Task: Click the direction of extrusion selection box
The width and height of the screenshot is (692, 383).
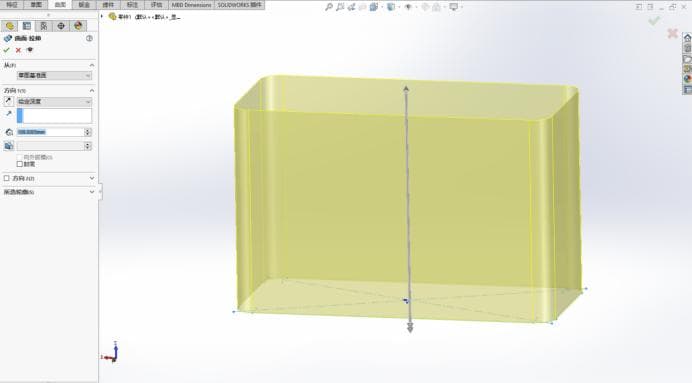Action: [x=54, y=116]
